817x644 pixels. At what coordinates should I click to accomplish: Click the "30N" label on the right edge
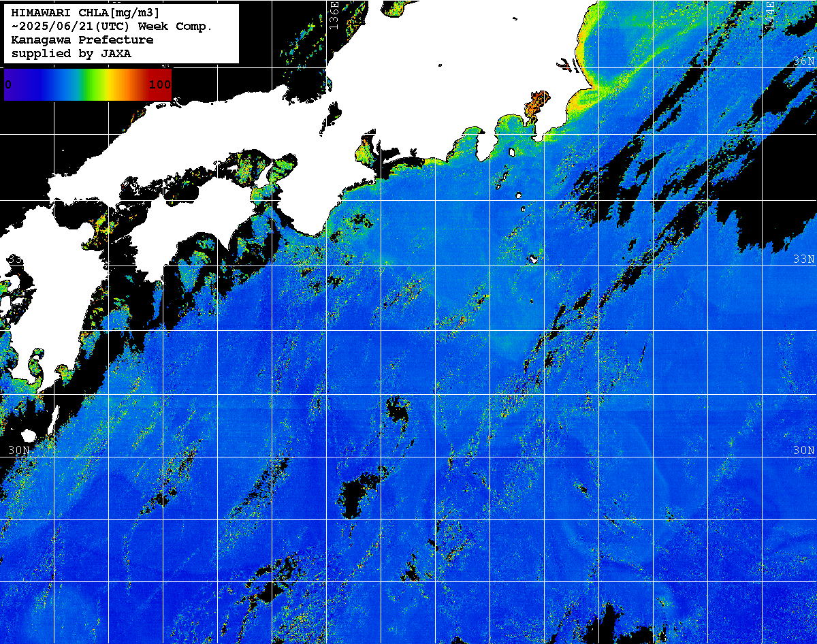point(804,451)
